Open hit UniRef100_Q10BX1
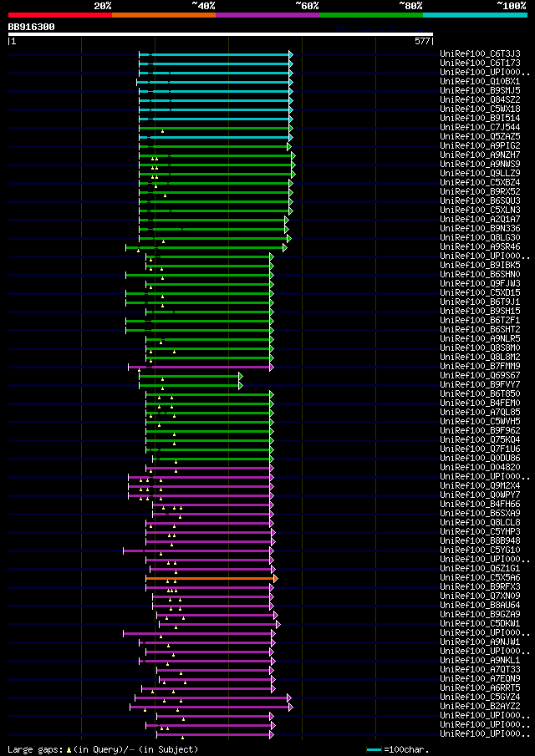The height and width of the screenshot is (756, 535). pyautogui.click(x=480, y=81)
